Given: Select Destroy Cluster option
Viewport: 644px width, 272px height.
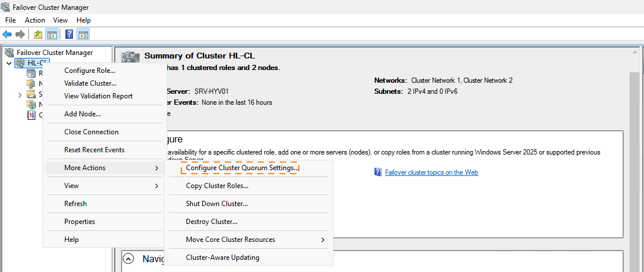Looking at the screenshot, I should coord(211,222).
